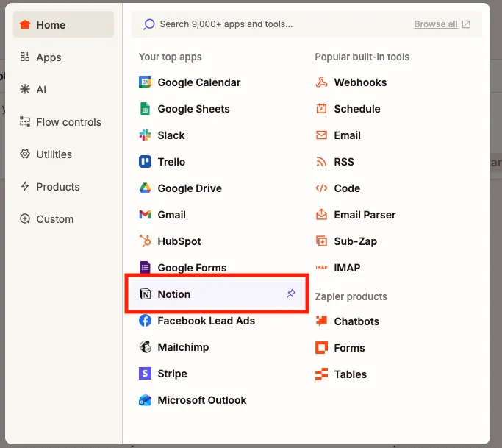
Task: Open the Home sidebar tab
Action: [x=63, y=25]
